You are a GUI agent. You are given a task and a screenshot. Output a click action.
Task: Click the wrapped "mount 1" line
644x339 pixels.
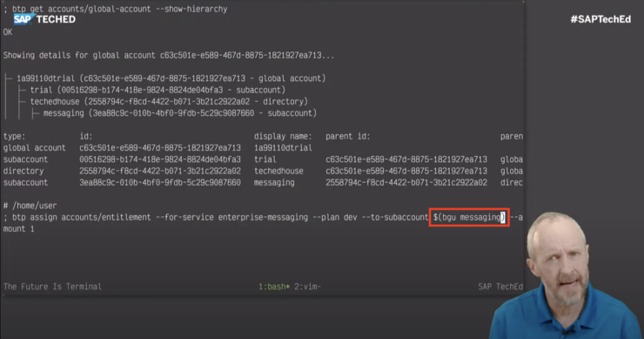coord(19,228)
